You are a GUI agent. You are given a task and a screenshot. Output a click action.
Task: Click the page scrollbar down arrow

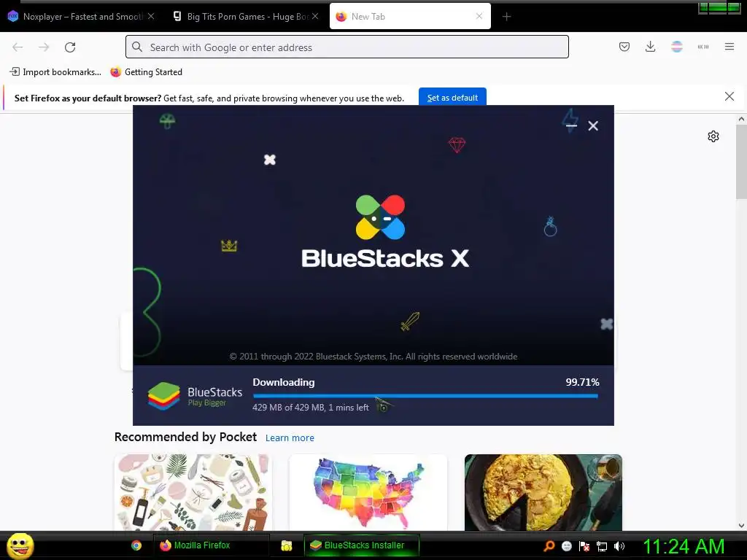[x=741, y=526]
